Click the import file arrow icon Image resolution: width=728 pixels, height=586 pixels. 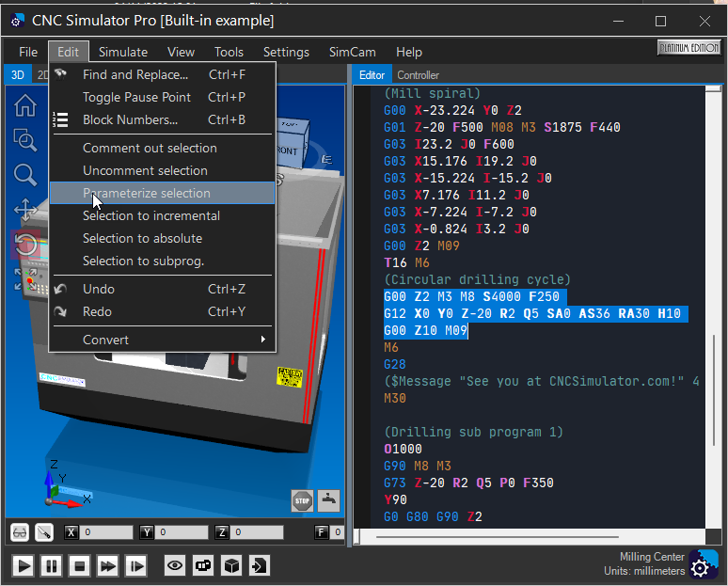coord(260,565)
